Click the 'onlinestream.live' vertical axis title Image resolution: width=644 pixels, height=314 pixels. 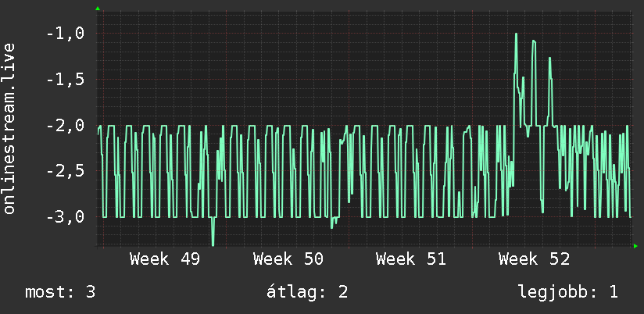tap(9, 128)
